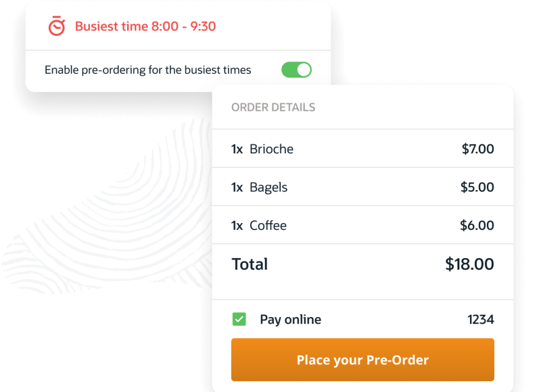Click the 1x quantity next to Brioche
Screen dimensions: 539x392
pyautogui.click(x=237, y=149)
